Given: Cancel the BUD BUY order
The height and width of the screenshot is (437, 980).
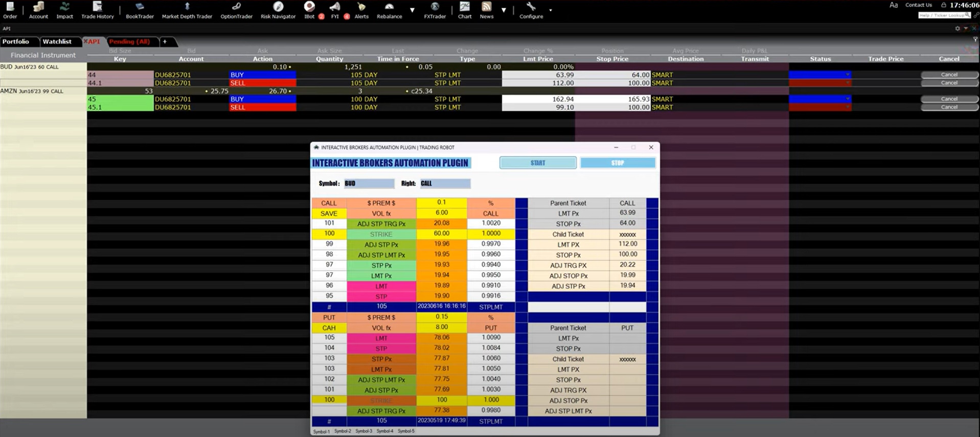Looking at the screenshot, I should coord(949,75).
